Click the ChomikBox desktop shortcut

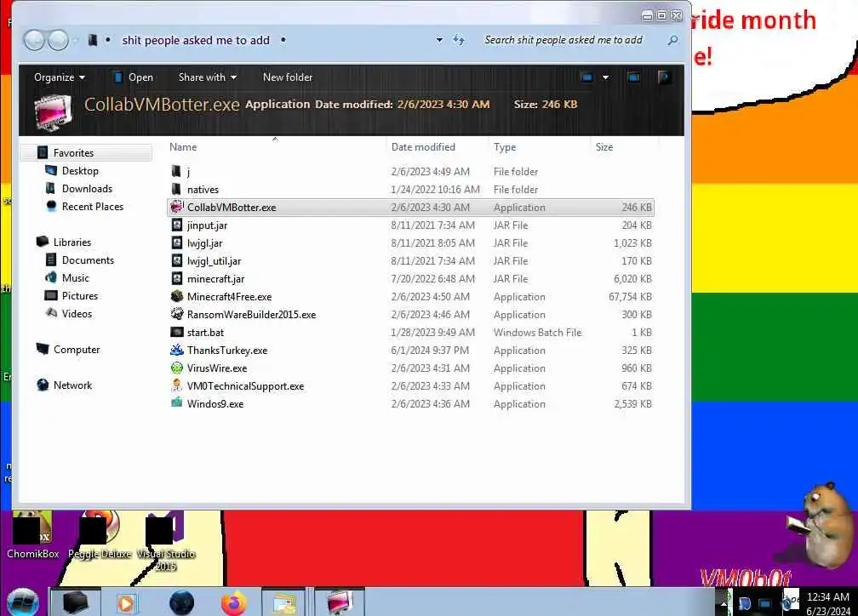(x=33, y=535)
